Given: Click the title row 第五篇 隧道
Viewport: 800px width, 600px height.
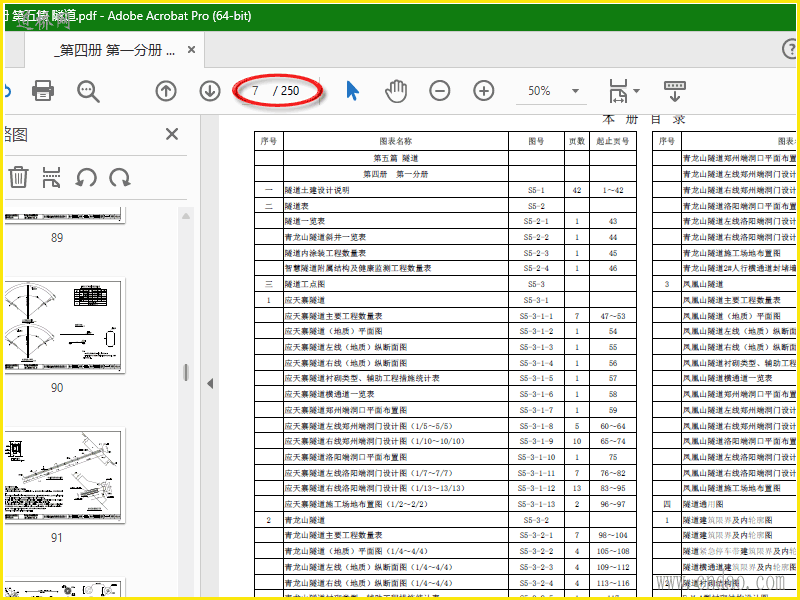Looking at the screenshot, I should (x=395, y=159).
